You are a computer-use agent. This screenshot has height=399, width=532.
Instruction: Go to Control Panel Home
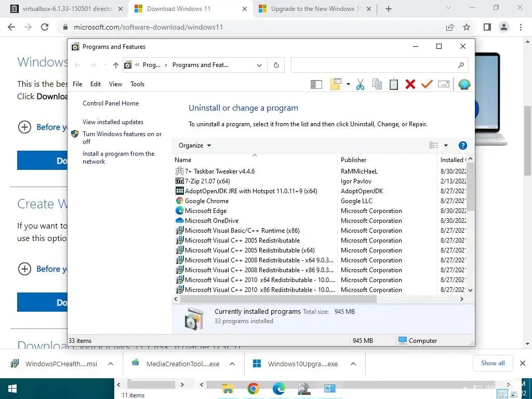click(111, 103)
